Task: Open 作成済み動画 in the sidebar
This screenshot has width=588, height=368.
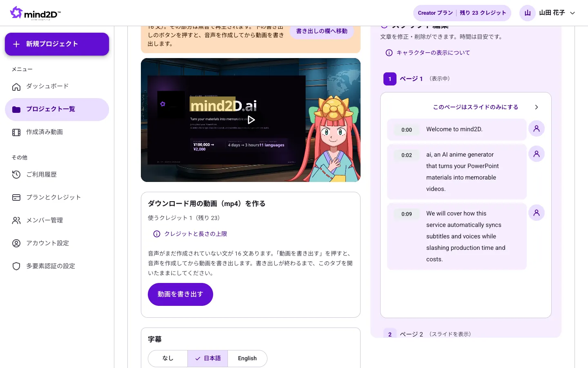Action: pos(57,132)
